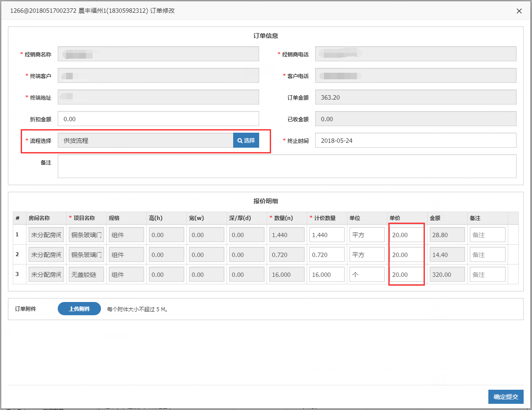
Task: Click the 选择 search button for 流程选择
Action: pyautogui.click(x=246, y=141)
